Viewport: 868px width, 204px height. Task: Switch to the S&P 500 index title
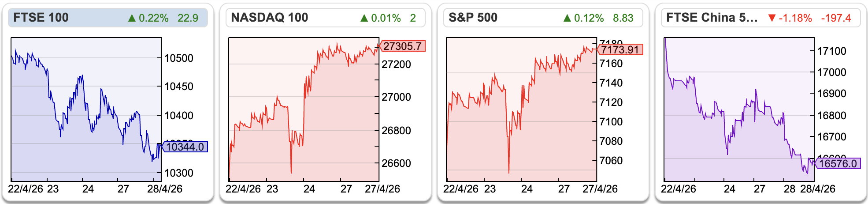[473, 18]
